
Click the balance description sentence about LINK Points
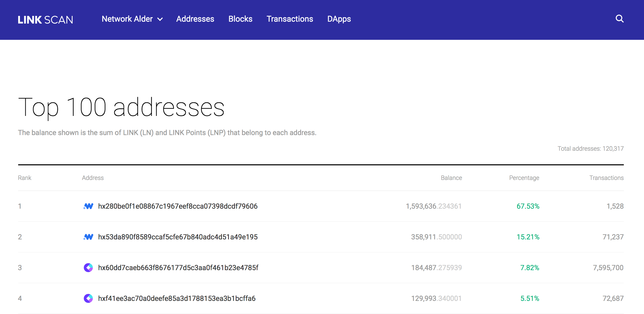click(x=167, y=133)
